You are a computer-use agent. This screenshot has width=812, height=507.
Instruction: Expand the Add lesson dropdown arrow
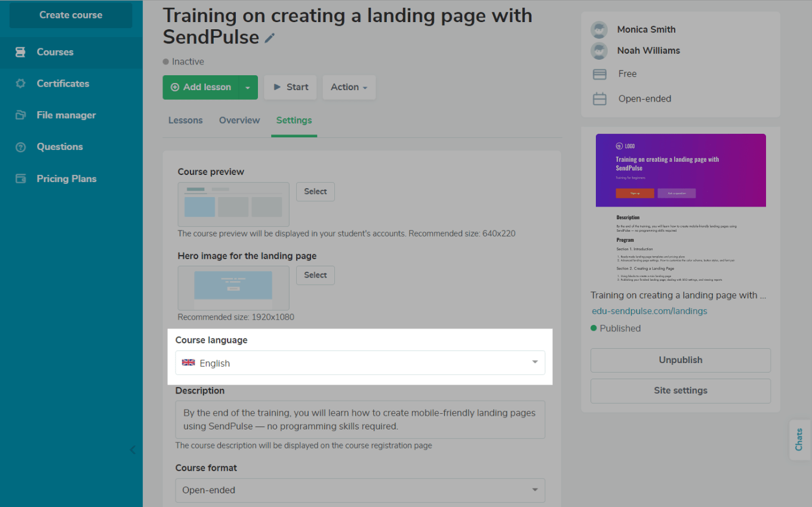click(x=248, y=87)
